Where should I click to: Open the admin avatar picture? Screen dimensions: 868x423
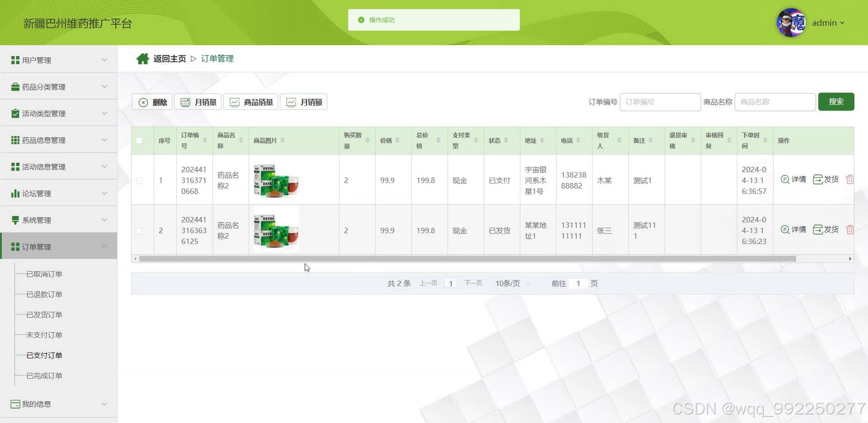pyautogui.click(x=791, y=23)
